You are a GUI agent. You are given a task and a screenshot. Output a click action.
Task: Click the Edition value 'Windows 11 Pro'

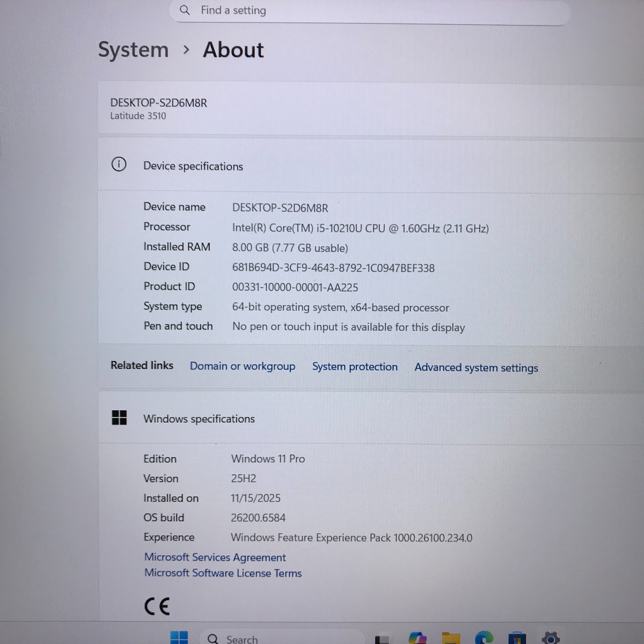(268, 458)
